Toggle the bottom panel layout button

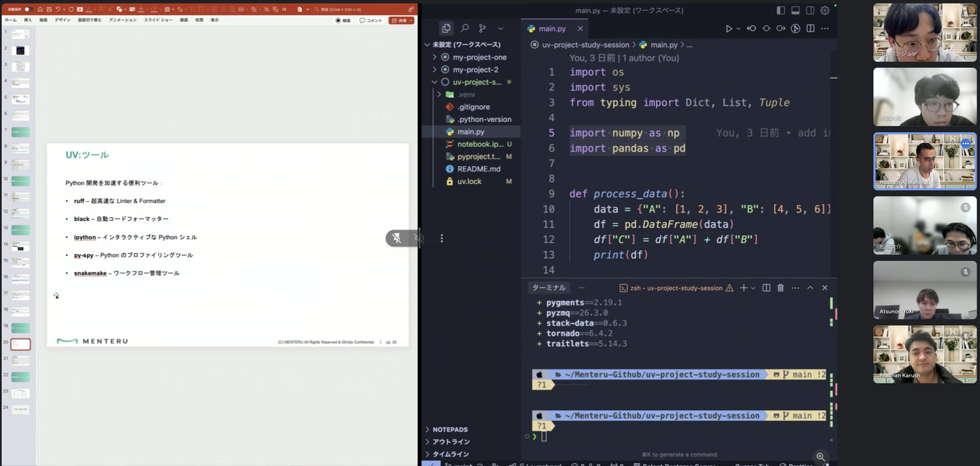796,10
